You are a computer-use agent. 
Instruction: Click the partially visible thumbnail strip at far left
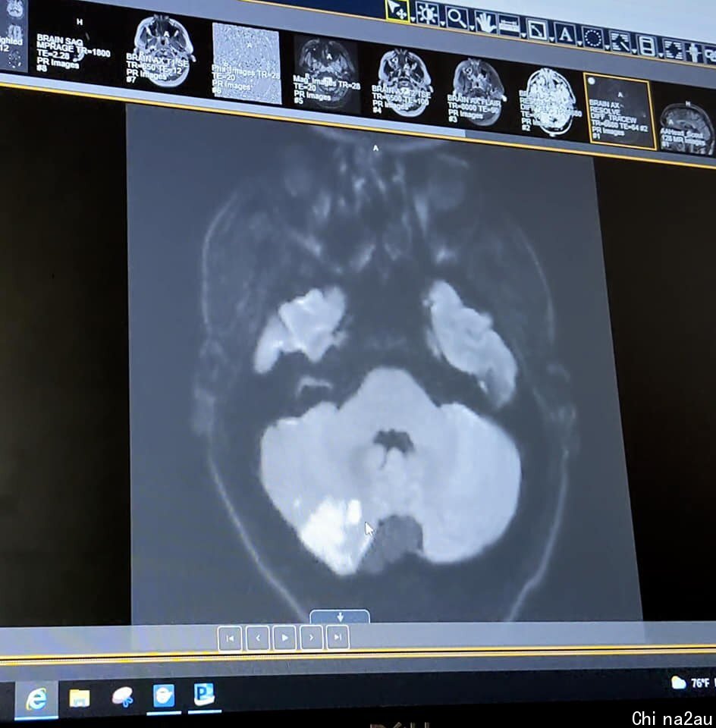click(x=14, y=37)
